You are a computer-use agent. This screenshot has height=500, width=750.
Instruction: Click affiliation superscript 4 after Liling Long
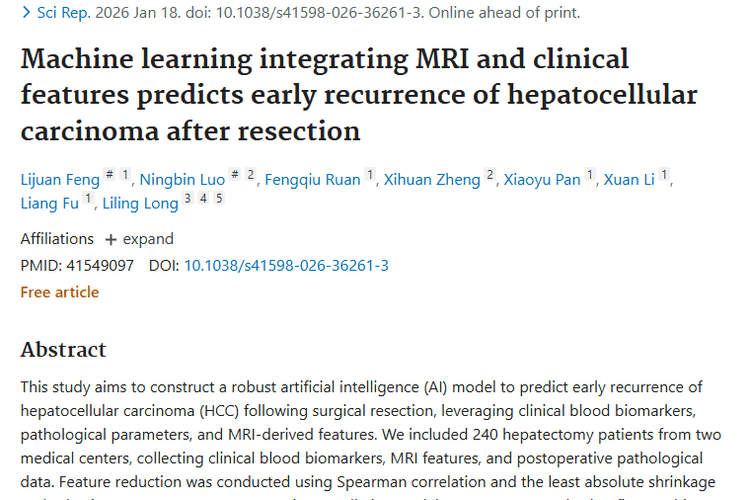[x=203, y=199]
